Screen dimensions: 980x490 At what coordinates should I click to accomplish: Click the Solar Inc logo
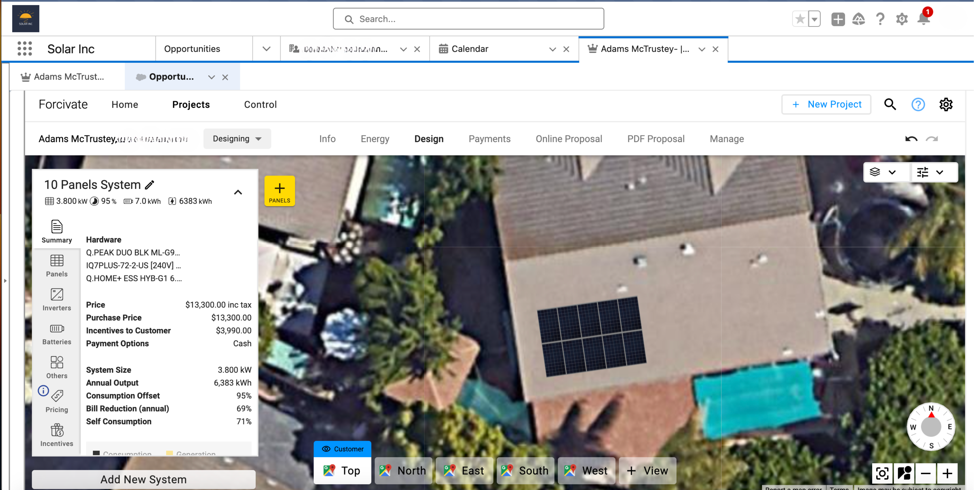pos(26,19)
